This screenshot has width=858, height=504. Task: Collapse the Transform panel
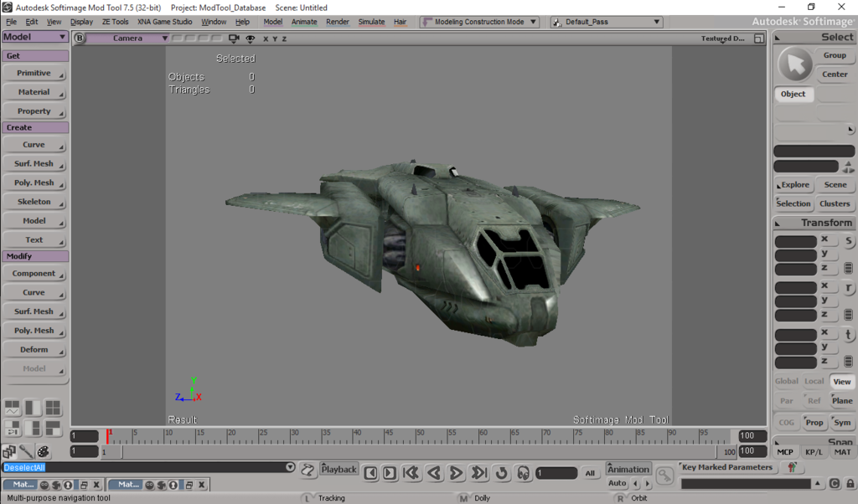778,223
